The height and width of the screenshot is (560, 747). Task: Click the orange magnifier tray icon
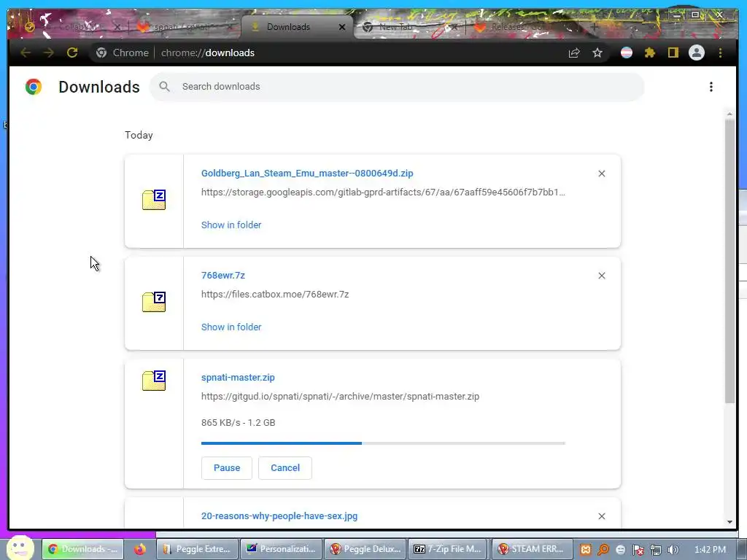603,550
